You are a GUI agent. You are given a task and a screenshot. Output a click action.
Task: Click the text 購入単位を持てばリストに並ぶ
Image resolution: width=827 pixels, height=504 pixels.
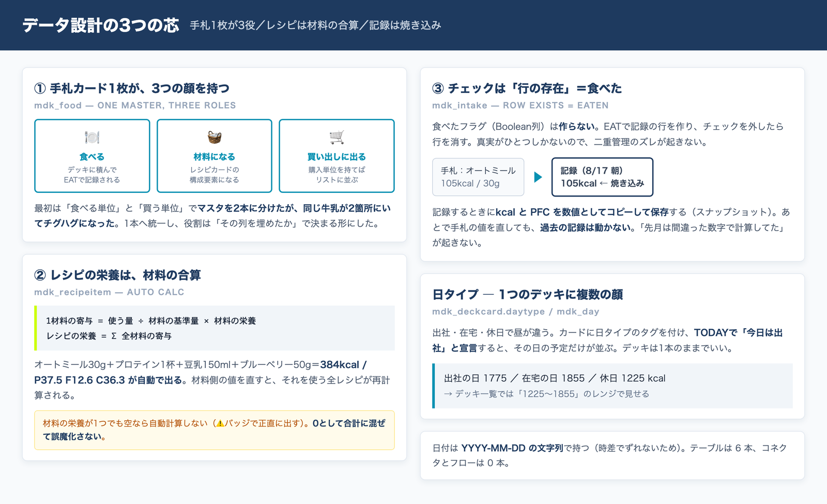tap(337, 175)
